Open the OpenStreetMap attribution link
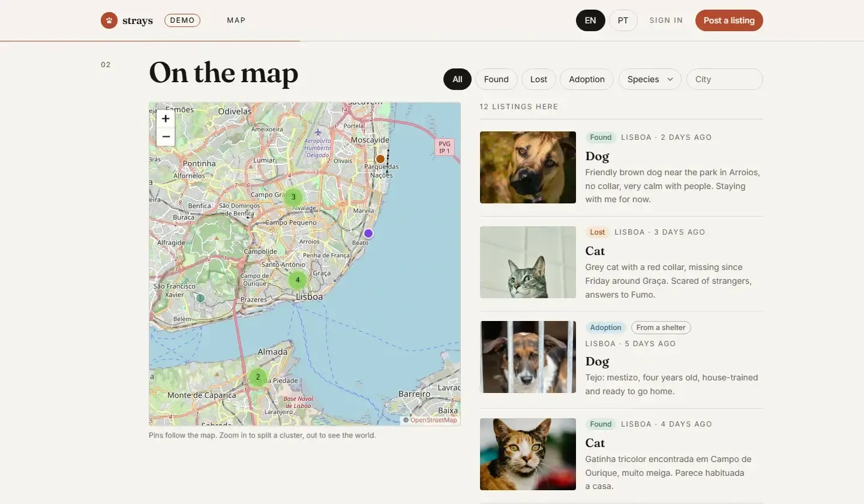 (x=434, y=420)
